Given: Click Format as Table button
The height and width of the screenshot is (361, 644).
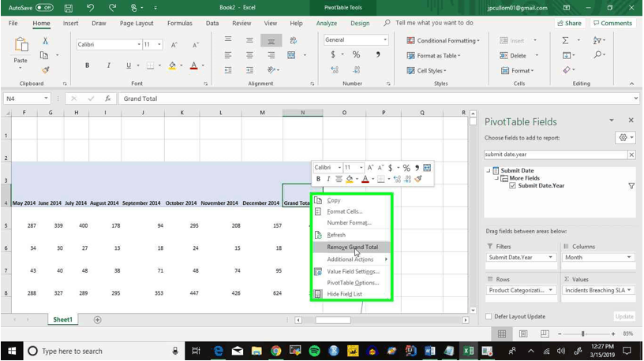Looking at the screenshot, I should click(x=433, y=55).
